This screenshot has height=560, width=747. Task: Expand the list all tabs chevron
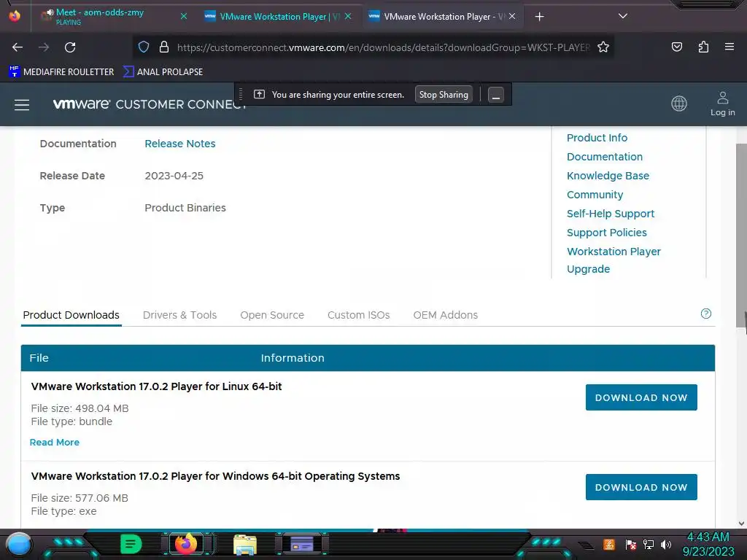(623, 16)
